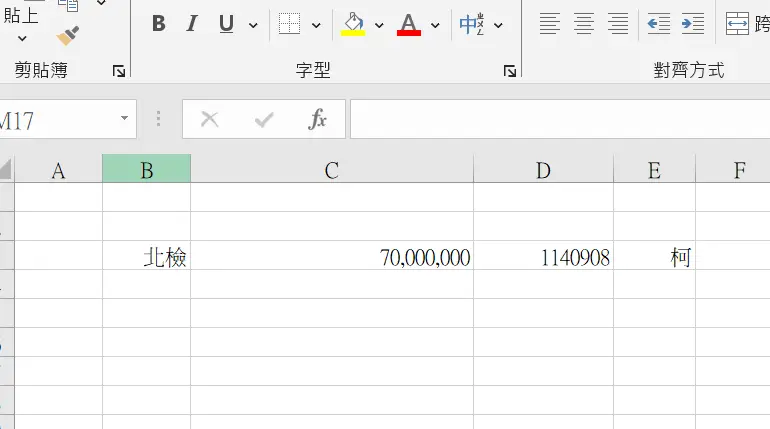The width and height of the screenshot is (770, 429).
Task: Toggle bold formatting
Action: coord(159,24)
